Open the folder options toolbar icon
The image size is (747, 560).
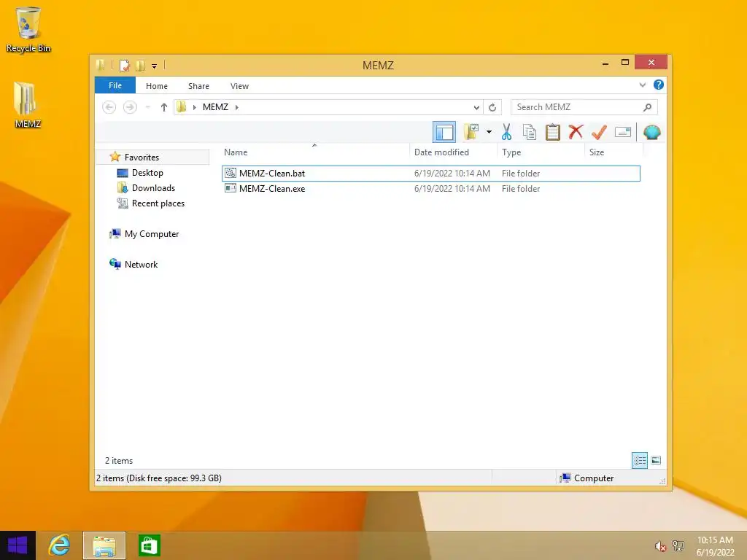click(471, 132)
